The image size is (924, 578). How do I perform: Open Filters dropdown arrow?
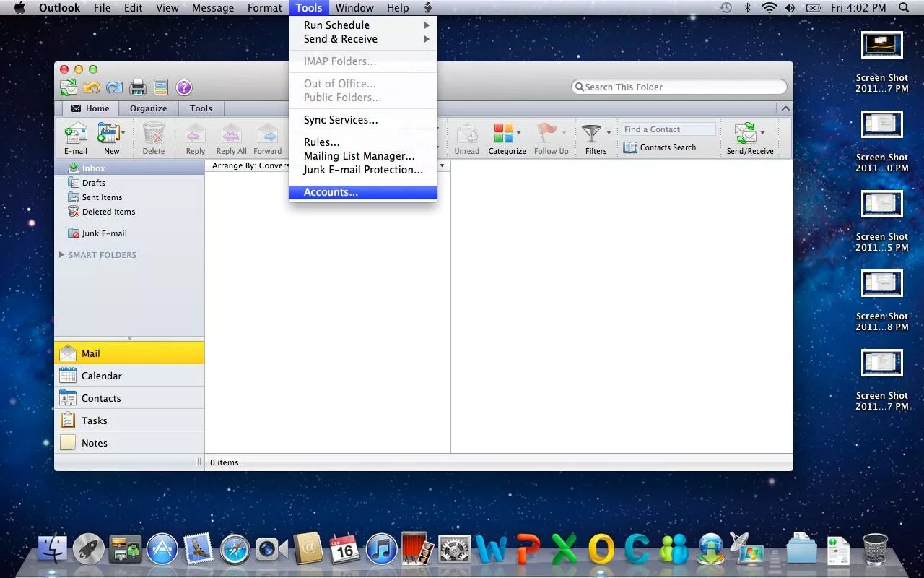(x=609, y=133)
